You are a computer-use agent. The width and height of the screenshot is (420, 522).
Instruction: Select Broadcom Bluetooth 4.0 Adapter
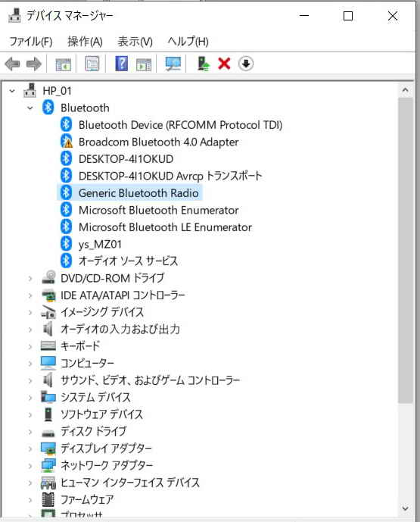[x=159, y=142]
